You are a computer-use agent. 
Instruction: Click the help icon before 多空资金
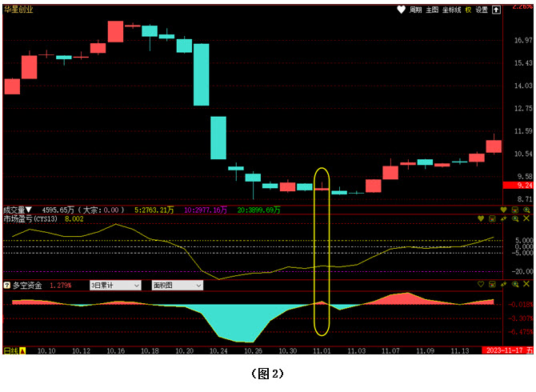pos(7,285)
